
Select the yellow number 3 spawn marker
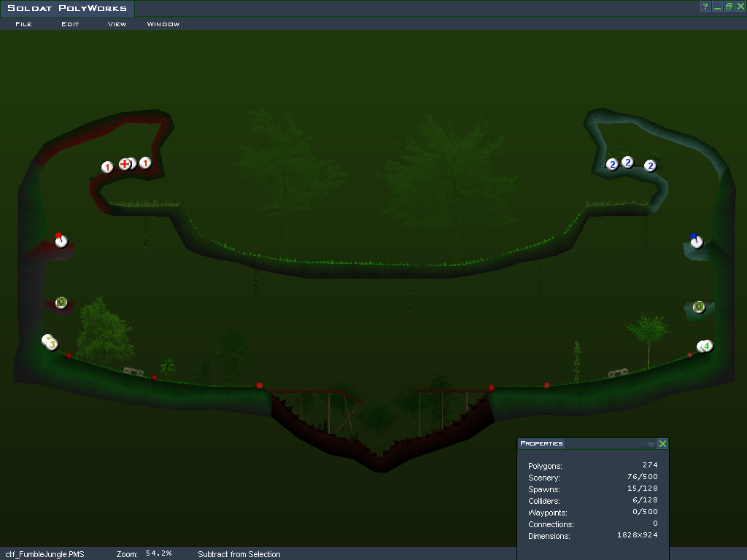pos(51,343)
